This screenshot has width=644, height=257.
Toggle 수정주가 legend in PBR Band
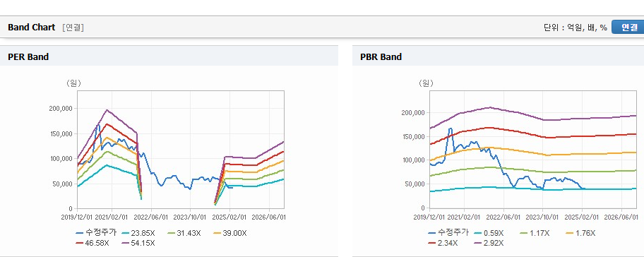[x=448, y=233]
